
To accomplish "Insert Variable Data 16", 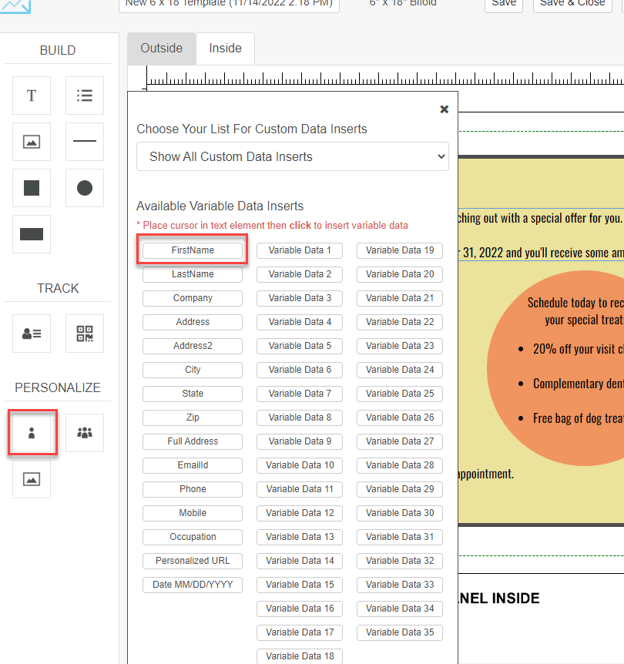I will (300, 609).
